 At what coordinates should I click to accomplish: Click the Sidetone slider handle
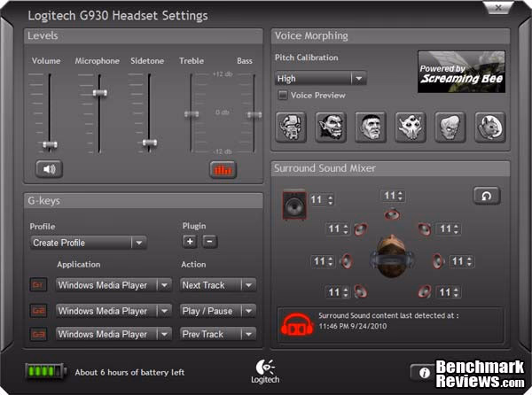click(150, 143)
